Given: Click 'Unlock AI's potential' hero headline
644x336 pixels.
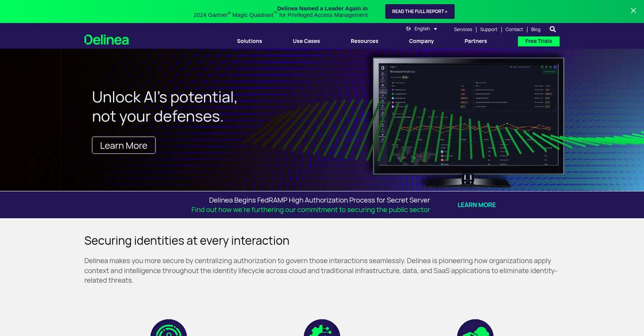Looking at the screenshot, I should coord(164,106).
